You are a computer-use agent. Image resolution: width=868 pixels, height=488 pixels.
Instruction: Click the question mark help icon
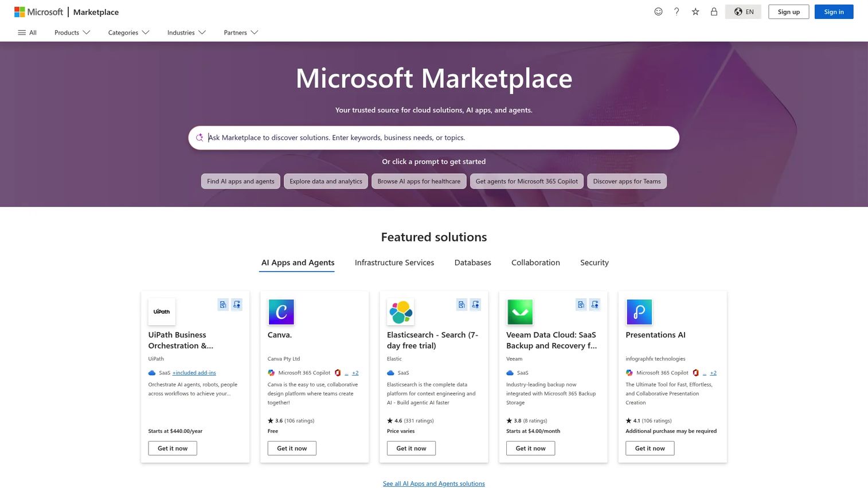[677, 11]
